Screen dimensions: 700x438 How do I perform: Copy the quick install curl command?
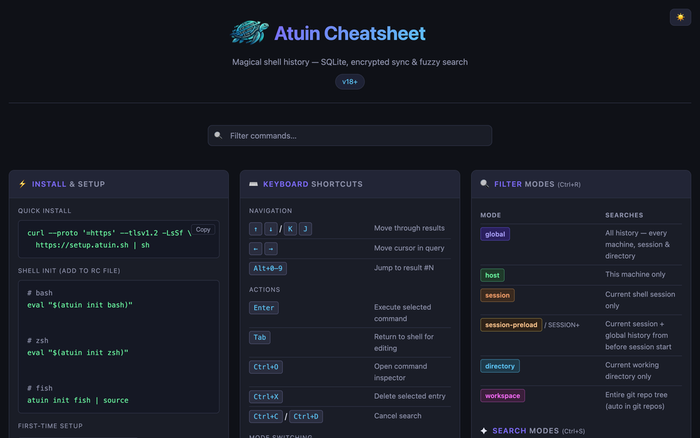tap(203, 229)
